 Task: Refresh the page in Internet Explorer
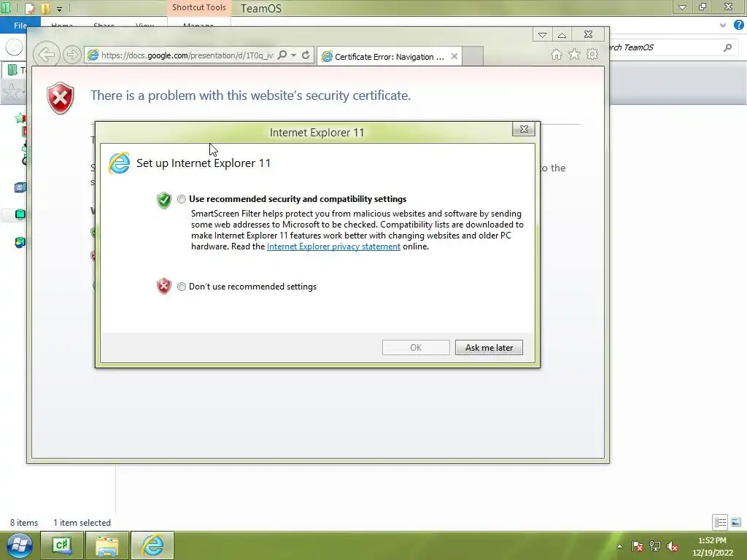(x=306, y=55)
